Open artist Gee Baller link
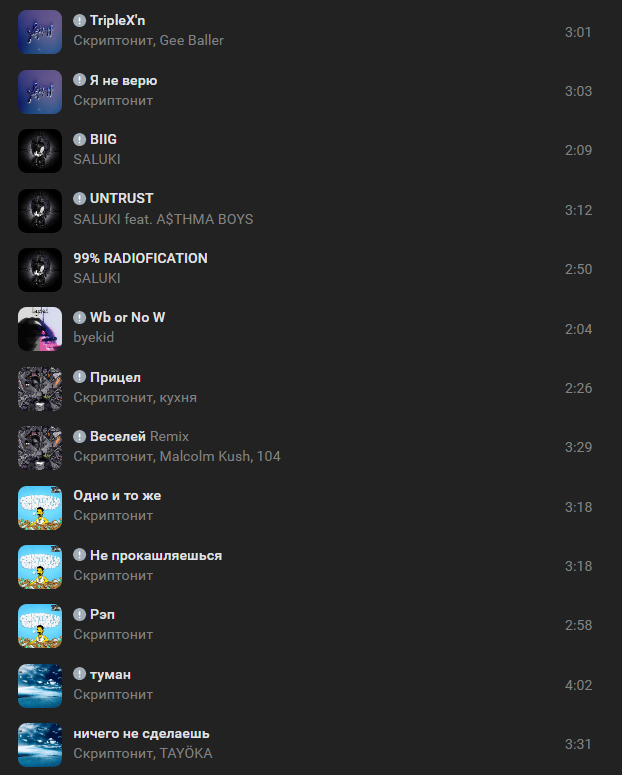The image size is (622, 775). (191, 41)
